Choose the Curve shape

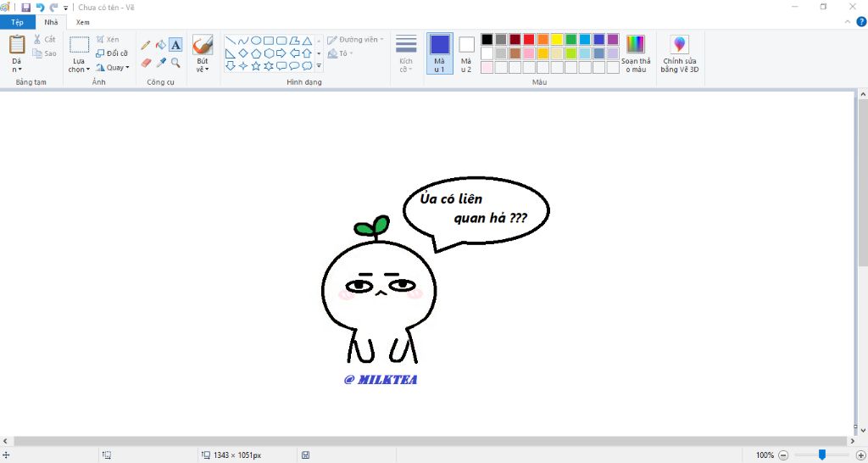click(243, 41)
